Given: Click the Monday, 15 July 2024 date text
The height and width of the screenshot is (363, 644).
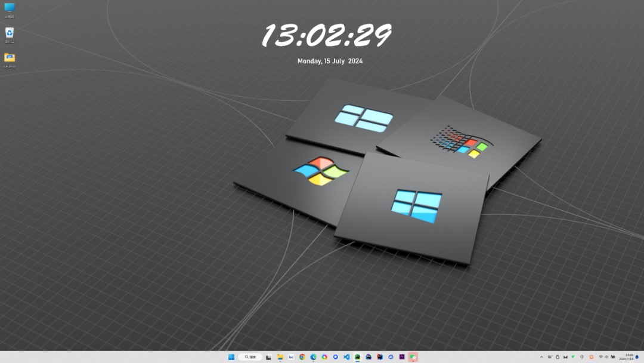Looking at the screenshot, I should [x=330, y=61].
